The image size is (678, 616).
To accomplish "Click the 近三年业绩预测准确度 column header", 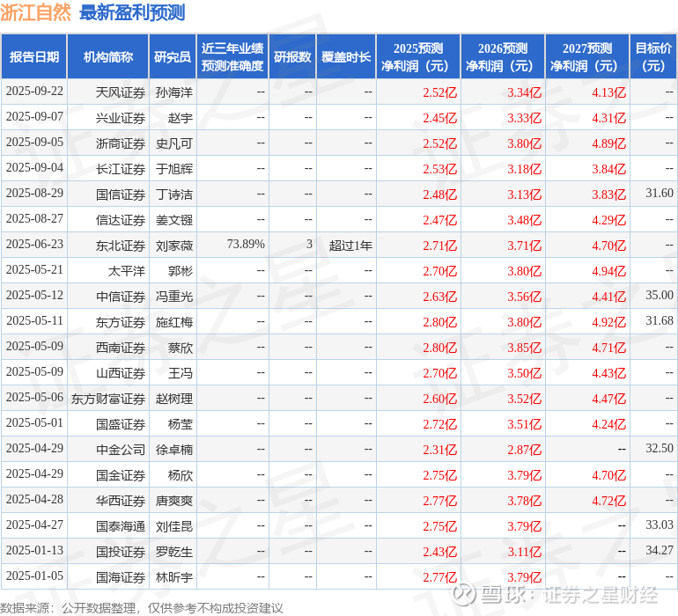I will (x=232, y=56).
